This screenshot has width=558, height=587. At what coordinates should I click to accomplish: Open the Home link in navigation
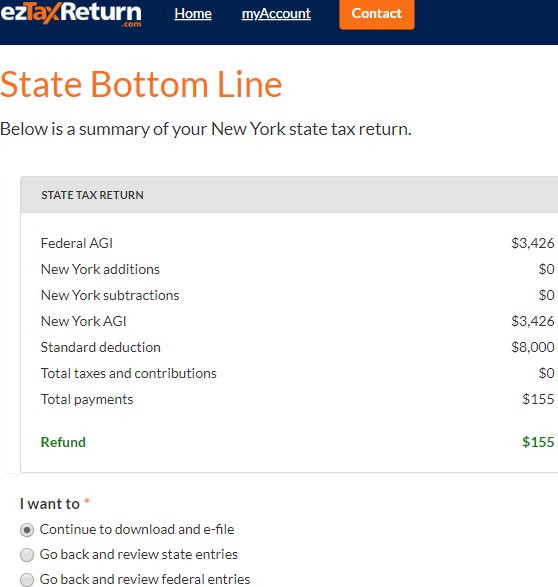pyautogui.click(x=193, y=13)
